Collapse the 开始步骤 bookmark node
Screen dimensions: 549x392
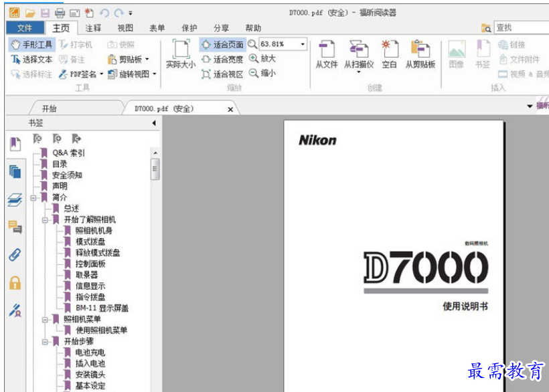45,342
